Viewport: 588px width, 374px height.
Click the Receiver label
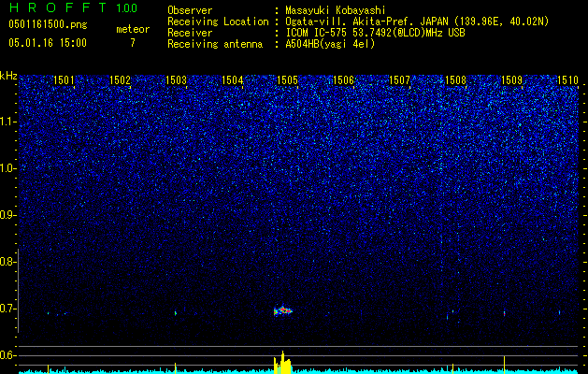[x=190, y=33]
